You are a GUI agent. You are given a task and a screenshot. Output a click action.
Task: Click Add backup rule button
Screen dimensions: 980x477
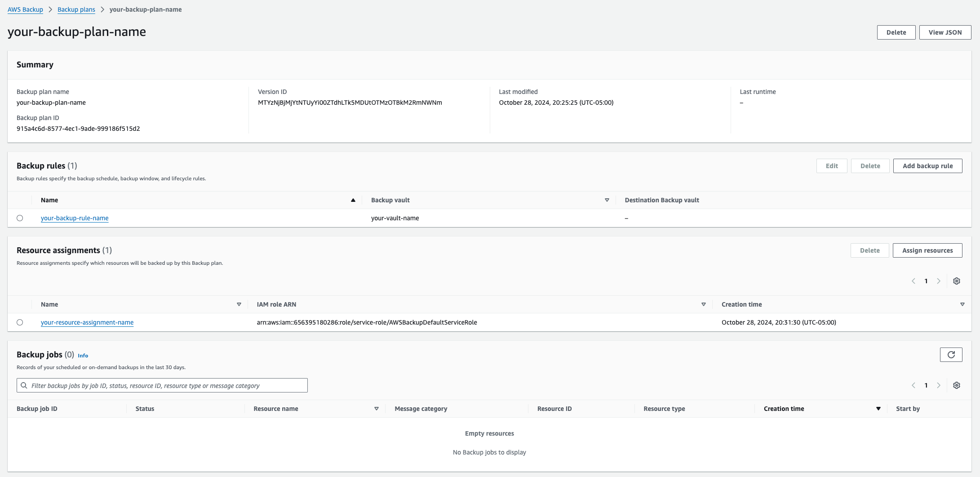(928, 166)
